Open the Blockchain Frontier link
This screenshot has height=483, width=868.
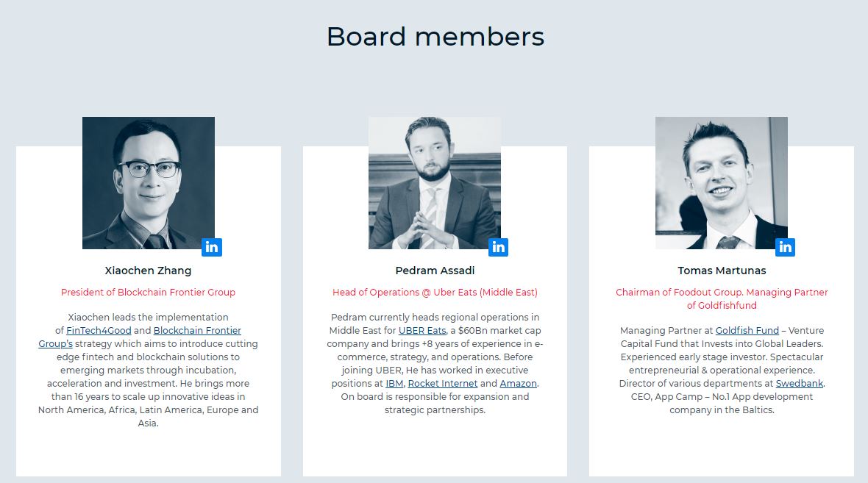[197, 330]
